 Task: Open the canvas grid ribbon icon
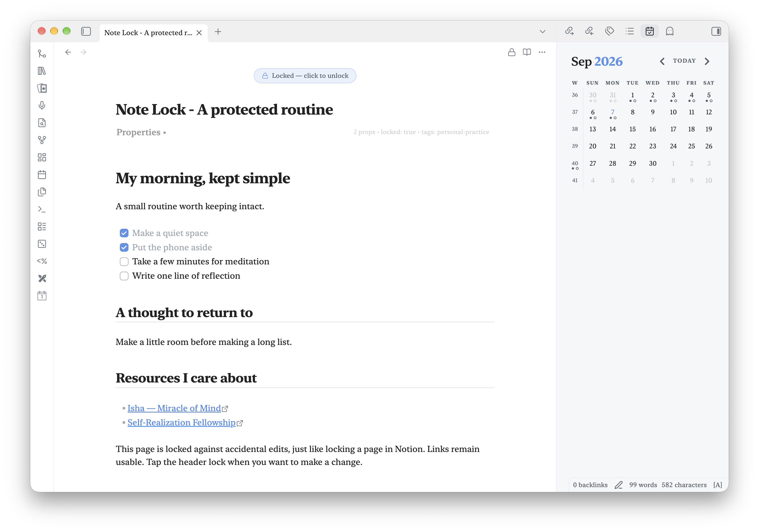pos(42,157)
